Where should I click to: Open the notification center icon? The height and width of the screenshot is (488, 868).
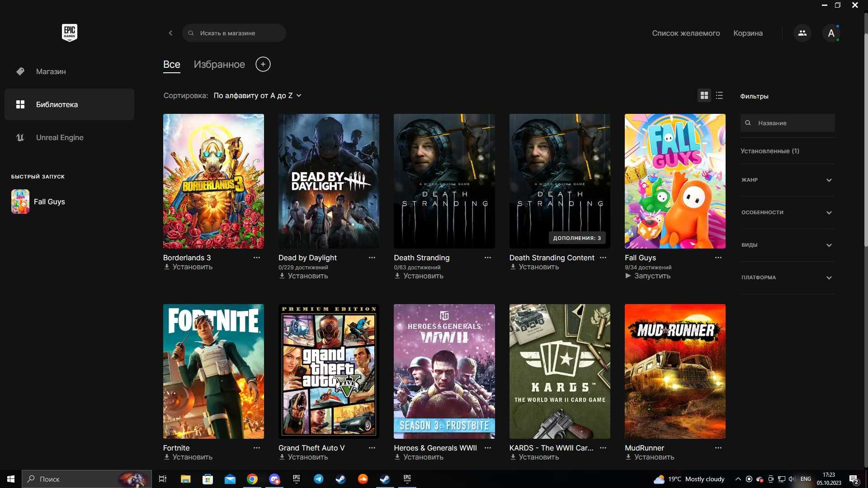point(854,479)
